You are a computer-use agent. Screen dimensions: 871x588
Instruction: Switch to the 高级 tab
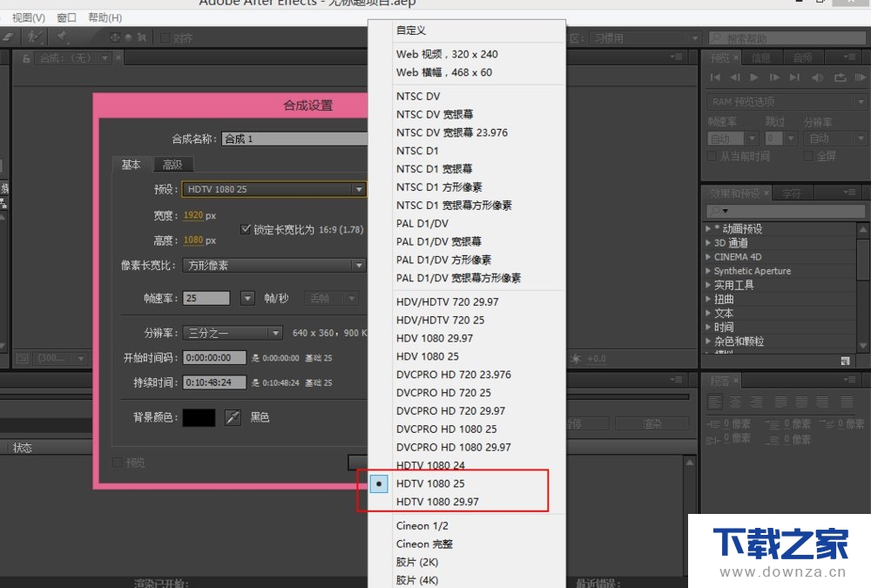click(x=172, y=165)
